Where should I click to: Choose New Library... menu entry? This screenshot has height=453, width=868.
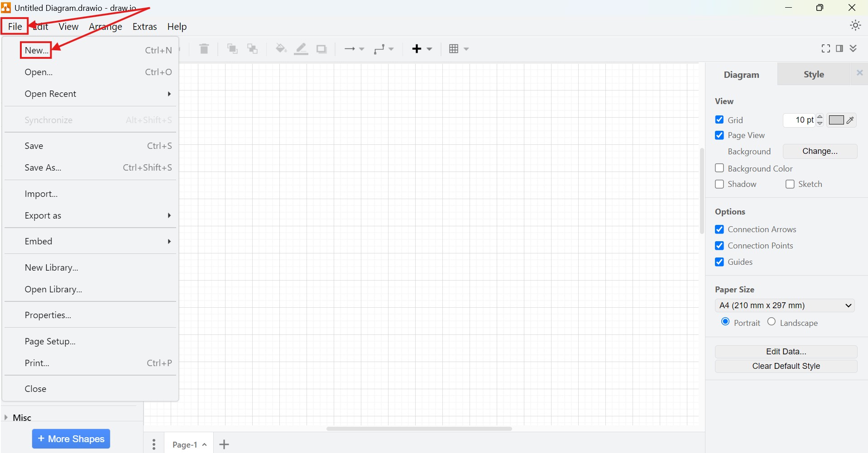click(x=90, y=267)
